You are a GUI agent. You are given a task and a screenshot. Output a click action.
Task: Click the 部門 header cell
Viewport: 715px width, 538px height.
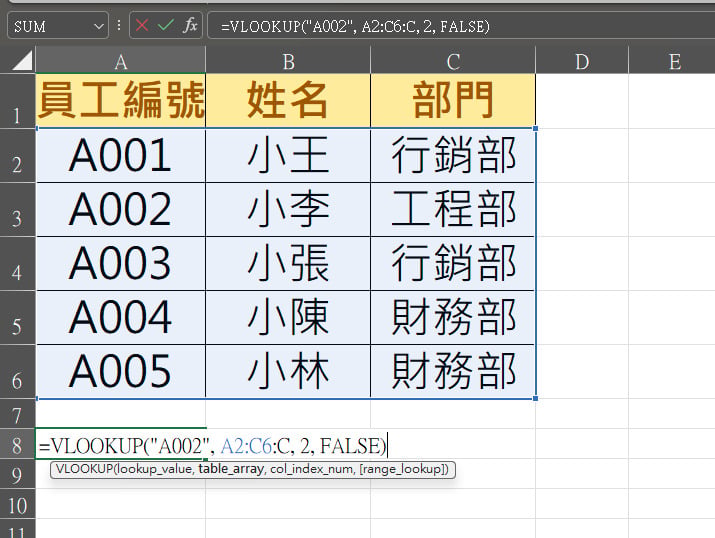point(453,101)
